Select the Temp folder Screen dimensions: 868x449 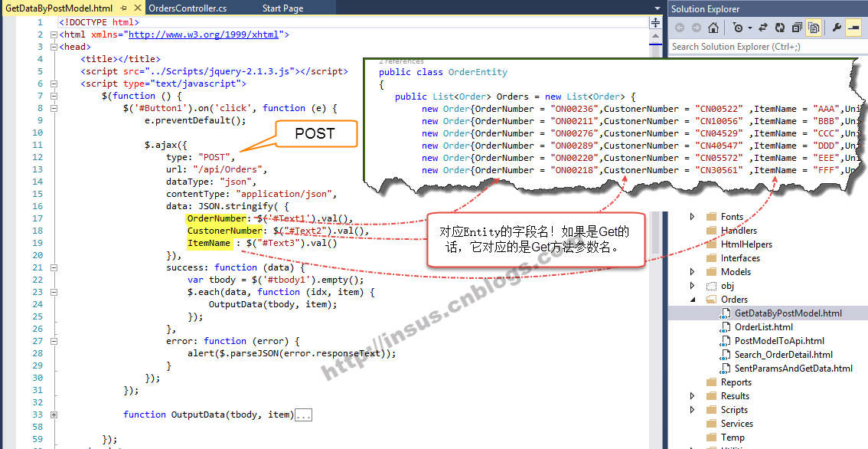(x=733, y=438)
